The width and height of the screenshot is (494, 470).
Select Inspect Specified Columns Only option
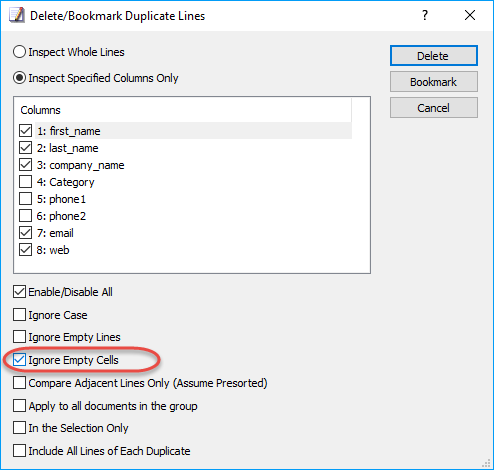19,78
